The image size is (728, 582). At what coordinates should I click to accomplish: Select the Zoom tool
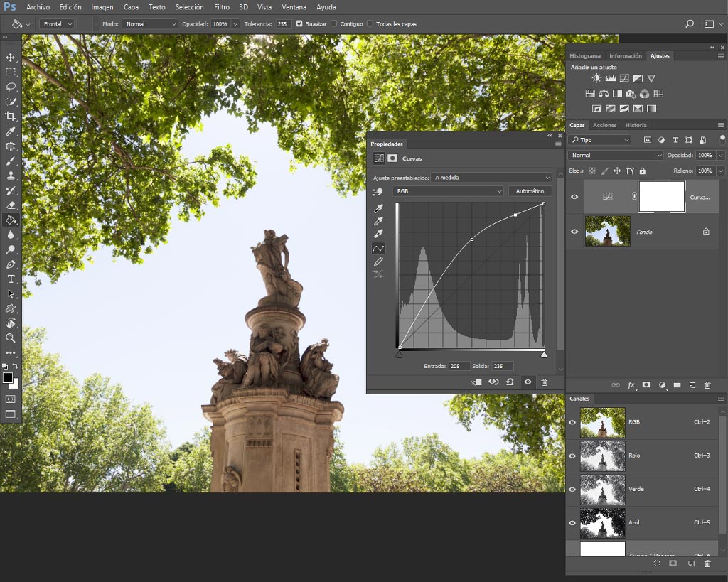(10, 338)
